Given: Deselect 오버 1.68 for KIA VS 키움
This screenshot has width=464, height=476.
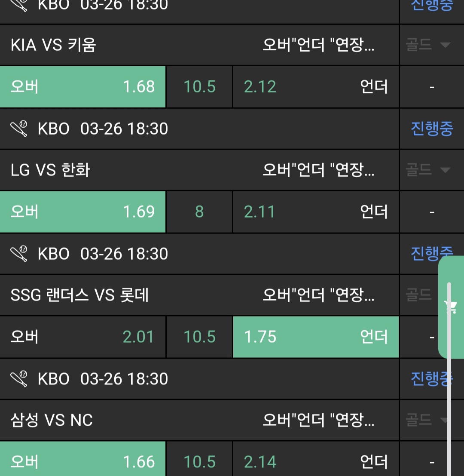Looking at the screenshot, I should (82, 87).
